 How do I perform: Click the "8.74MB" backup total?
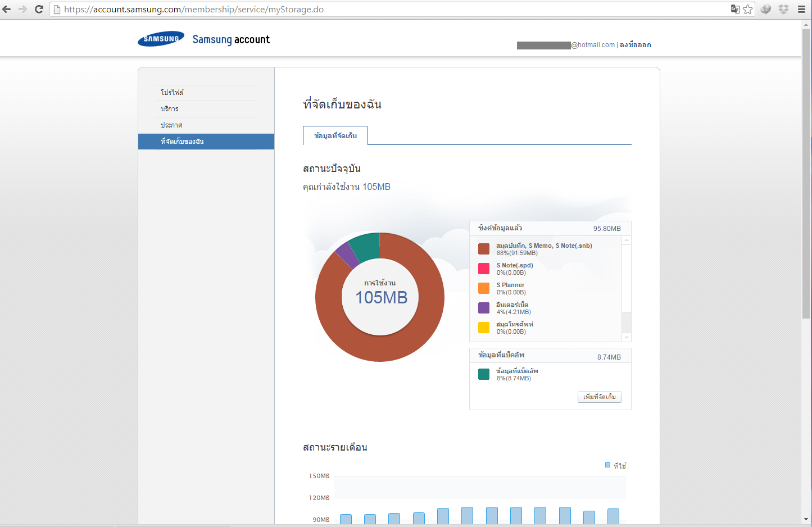pyautogui.click(x=609, y=357)
